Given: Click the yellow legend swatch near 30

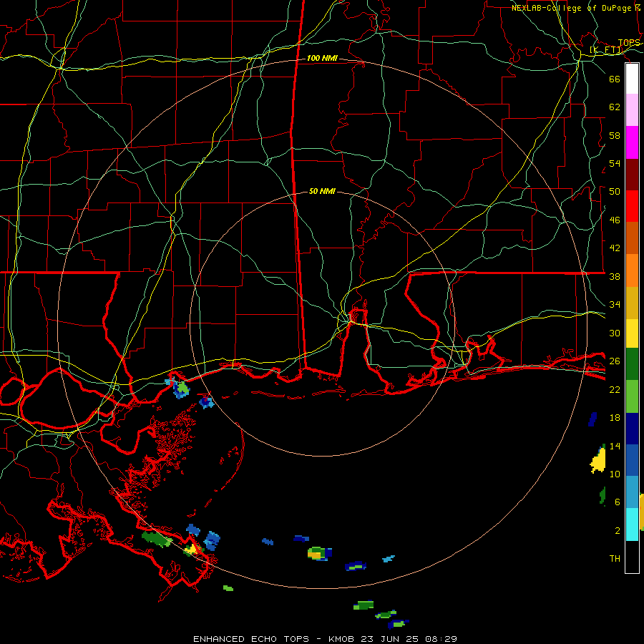Looking at the screenshot, I should (x=632, y=333).
